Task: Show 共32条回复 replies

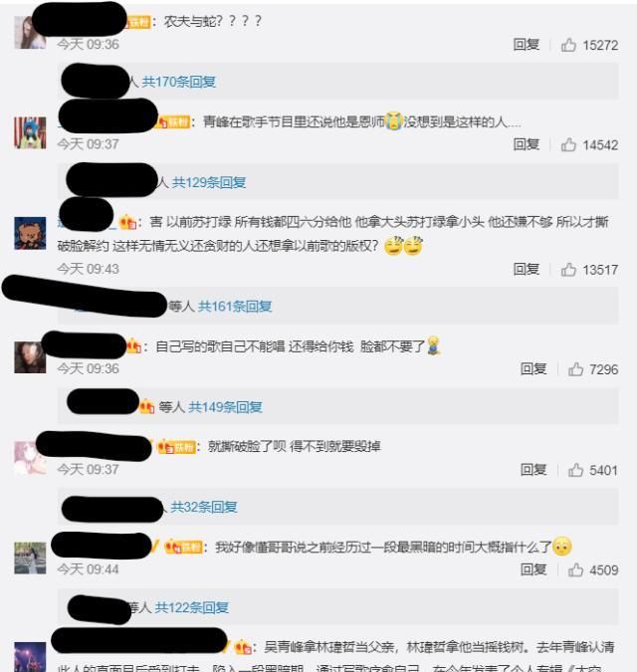Action: pyautogui.click(x=204, y=507)
